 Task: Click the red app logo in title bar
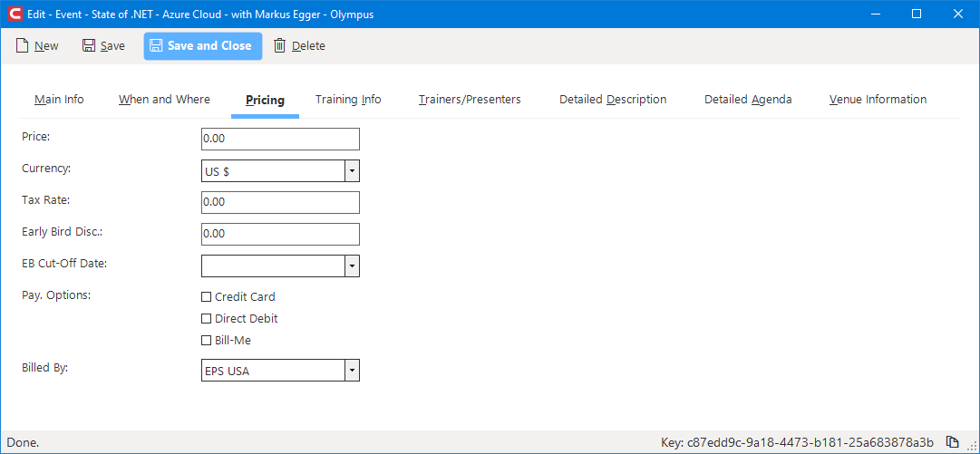click(x=15, y=14)
